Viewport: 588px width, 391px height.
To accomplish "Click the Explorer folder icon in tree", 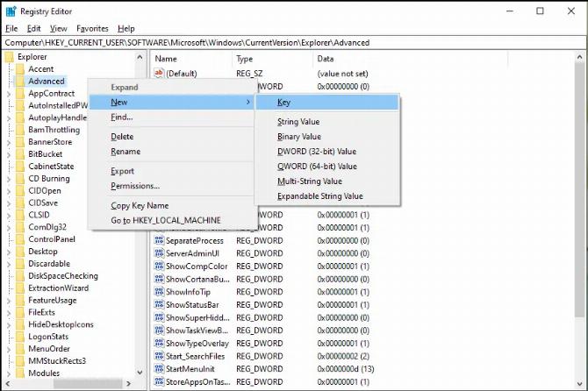I will (10, 57).
